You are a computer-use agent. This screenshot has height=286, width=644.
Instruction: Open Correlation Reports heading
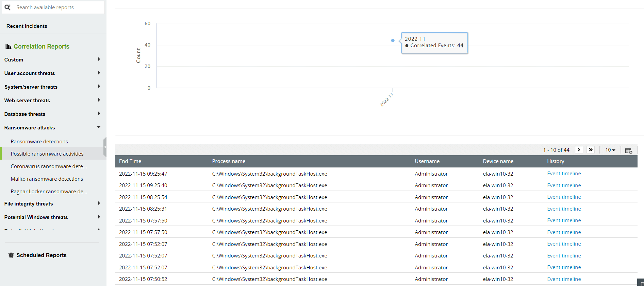tap(42, 47)
